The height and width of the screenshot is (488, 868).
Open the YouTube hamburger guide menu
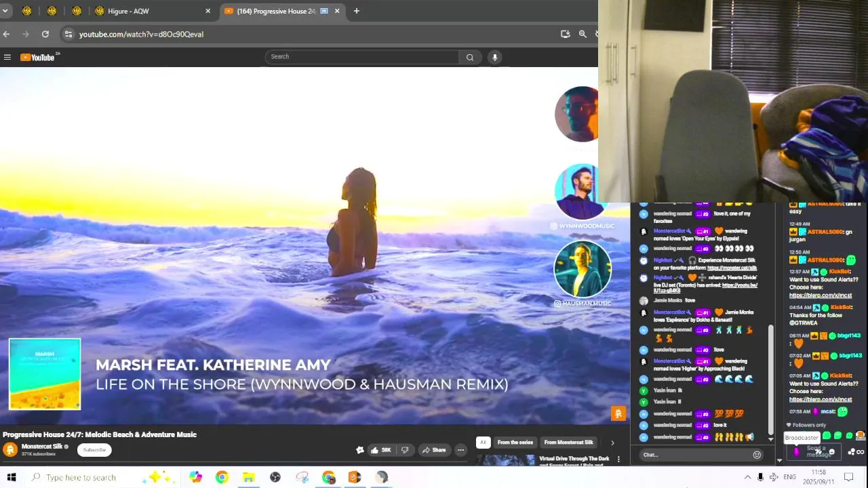click(7, 58)
